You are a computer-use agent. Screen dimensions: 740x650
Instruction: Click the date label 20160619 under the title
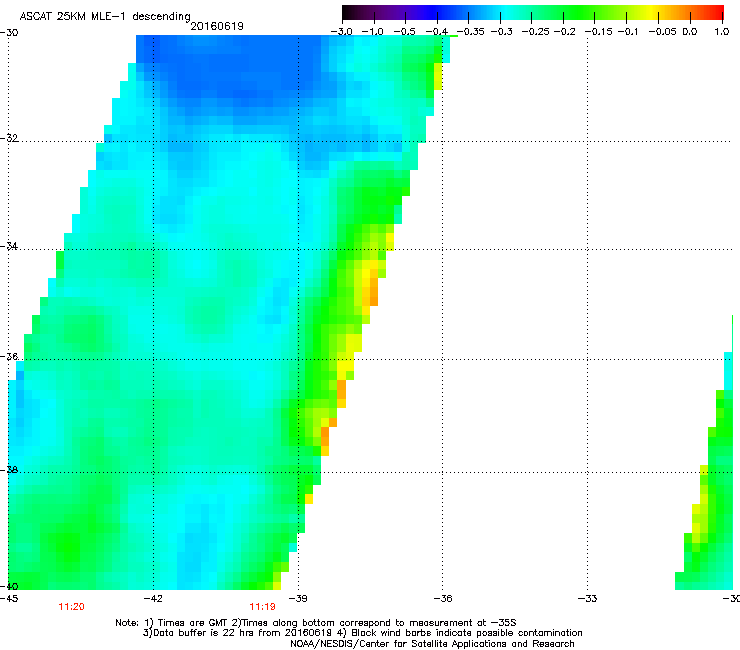click(x=217, y=26)
